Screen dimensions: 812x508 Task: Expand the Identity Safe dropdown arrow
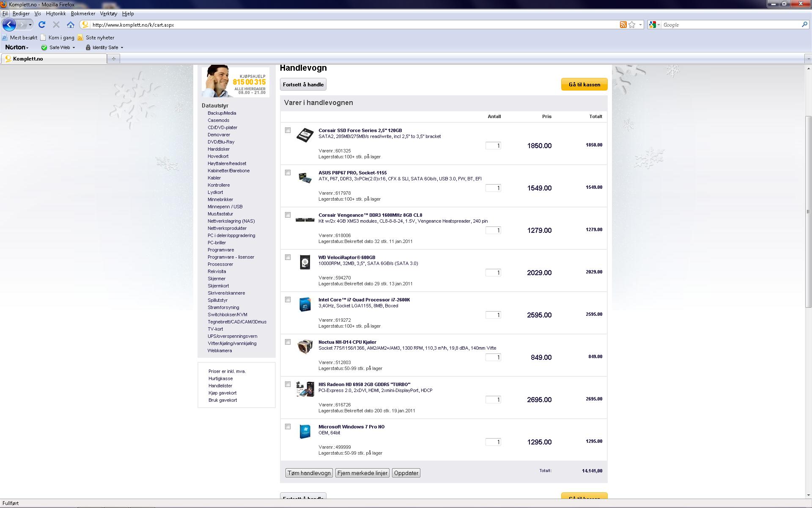[x=122, y=47]
